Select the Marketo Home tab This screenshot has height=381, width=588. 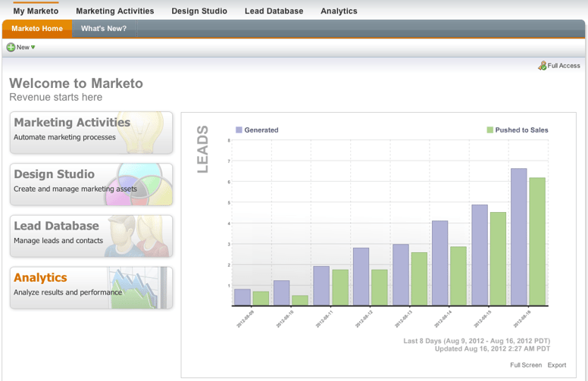pyautogui.click(x=37, y=29)
